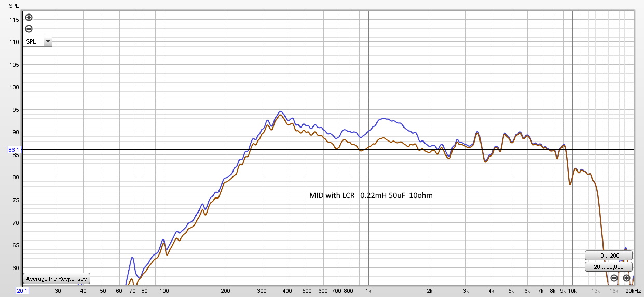The width and height of the screenshot is (644, 297).
Task: Click the 10k label on frequency axis
Action: (572, 291)
